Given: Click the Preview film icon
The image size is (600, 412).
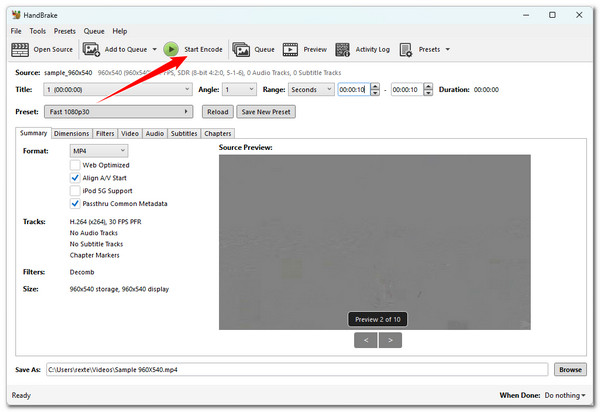Looking at the screenshot, I should (290, 49).
